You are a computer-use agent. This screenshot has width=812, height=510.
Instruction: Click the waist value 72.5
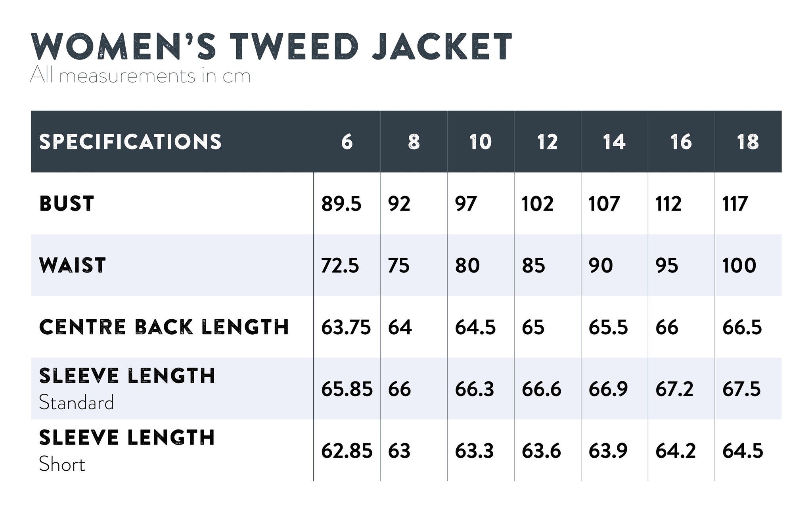[340, 266]
